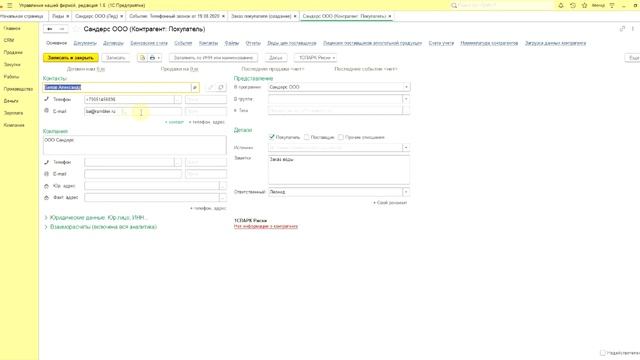The image size is (640, 360).
Task: Open the Источник dropdown arrow
Action: point(406,147)
